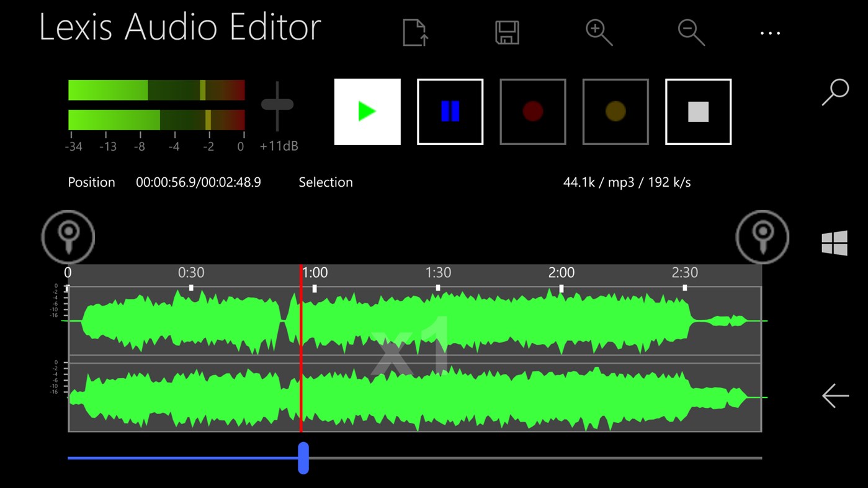
Task: Open the three-dots more options menu
Action: [x=770, y=33]
